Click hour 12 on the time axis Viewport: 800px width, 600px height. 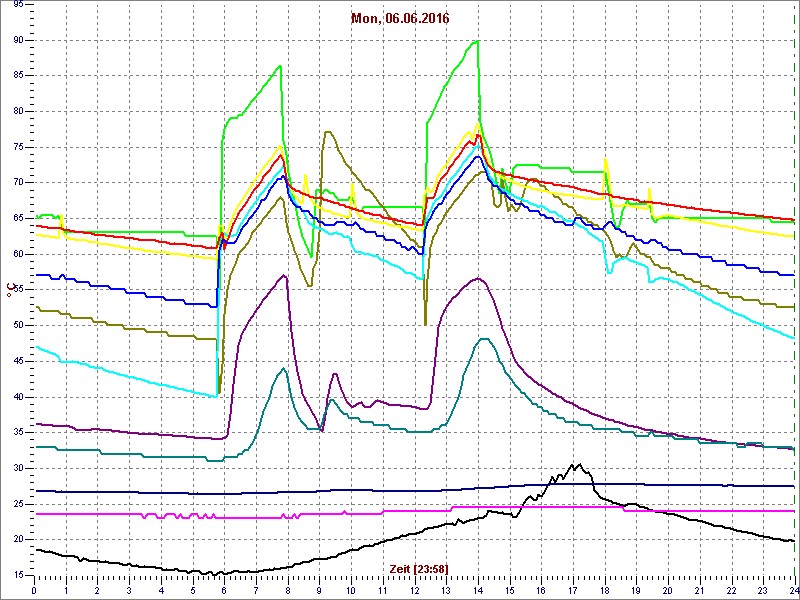(x=414, y=589)
